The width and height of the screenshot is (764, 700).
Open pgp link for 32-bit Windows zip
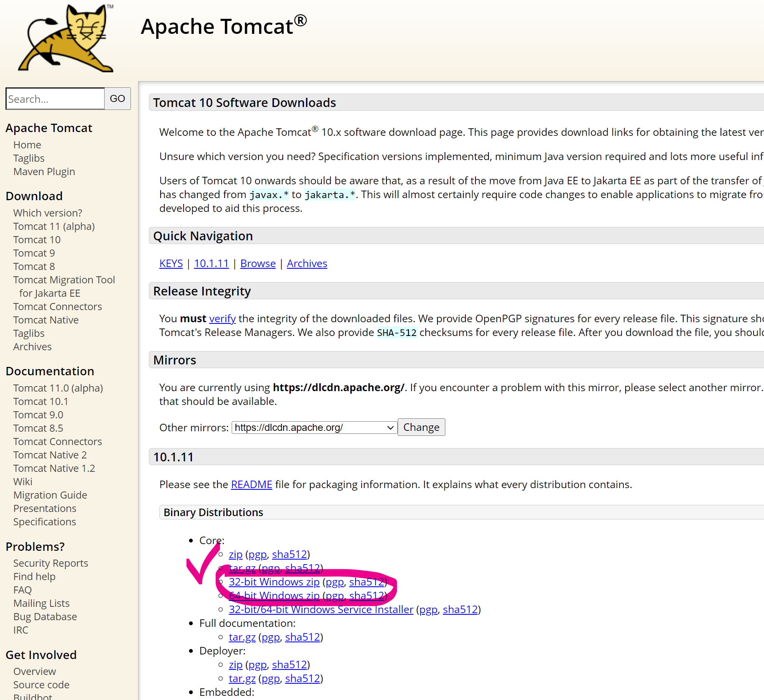[x=335, y=582]
